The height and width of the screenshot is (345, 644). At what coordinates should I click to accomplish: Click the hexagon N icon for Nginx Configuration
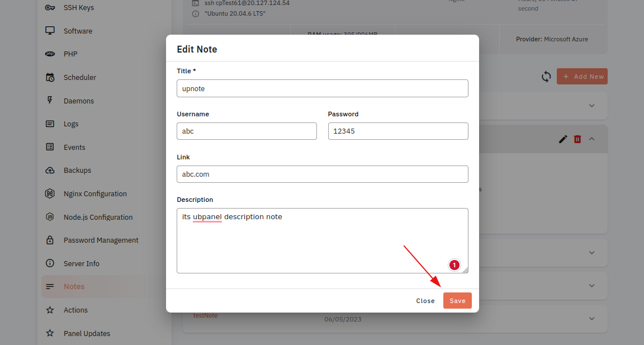[50, 193]
